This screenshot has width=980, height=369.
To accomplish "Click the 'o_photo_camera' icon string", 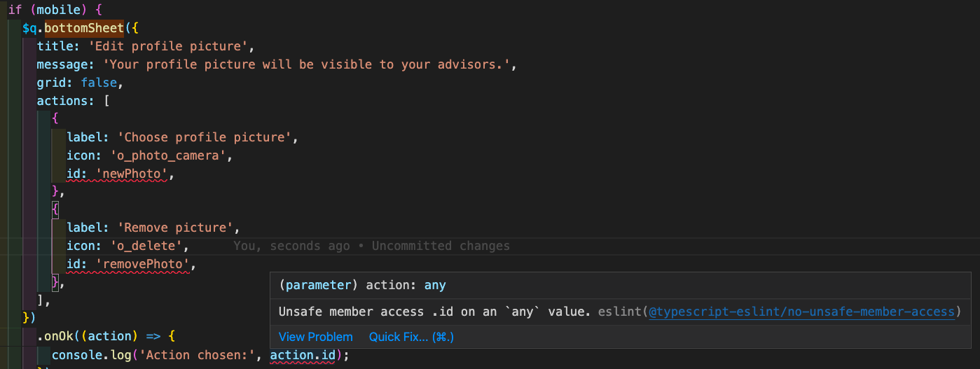I will tap(170, 155).
